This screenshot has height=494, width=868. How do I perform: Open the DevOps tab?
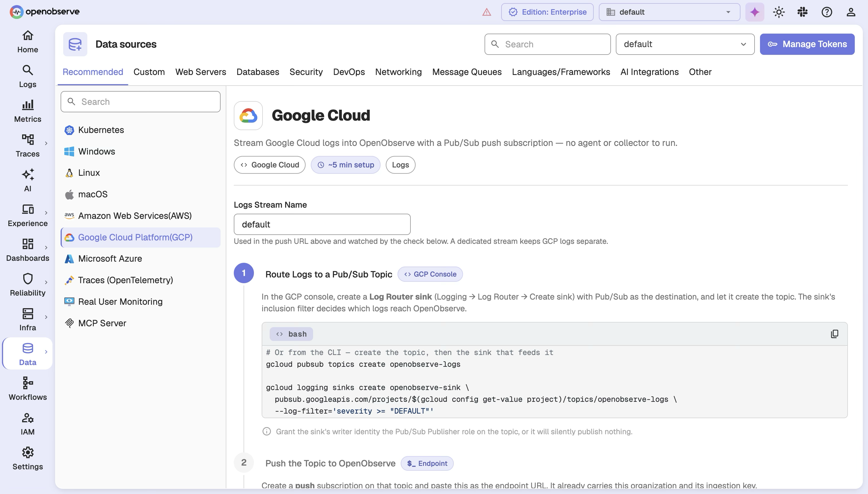click(x=349, y=72)
